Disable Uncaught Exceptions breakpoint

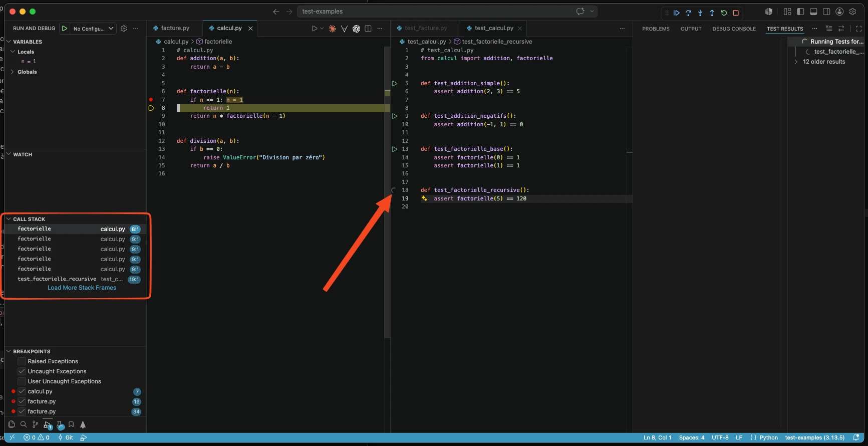[x=22, y=371]
